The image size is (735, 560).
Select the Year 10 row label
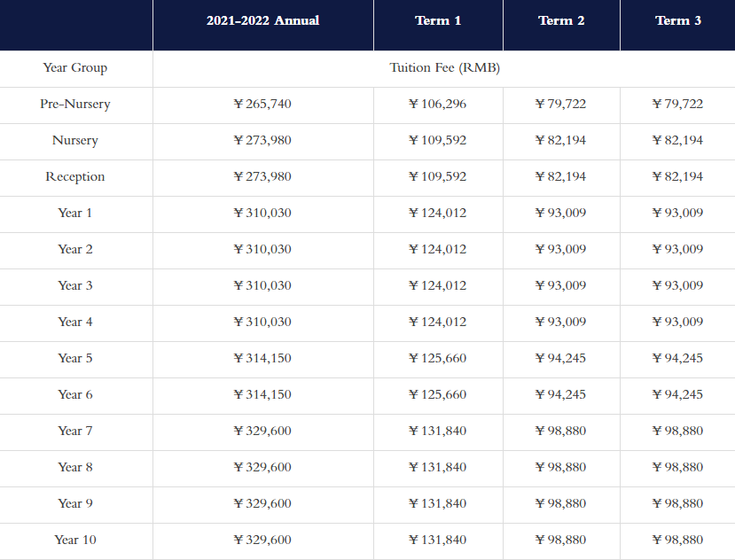pos(75,540)
